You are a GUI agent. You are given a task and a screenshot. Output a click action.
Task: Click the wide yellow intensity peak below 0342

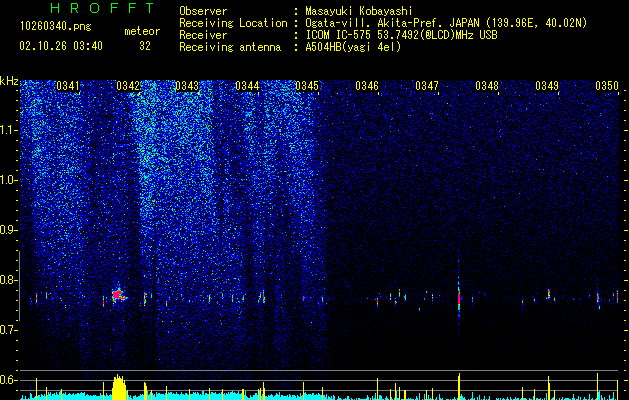[119, 387]
